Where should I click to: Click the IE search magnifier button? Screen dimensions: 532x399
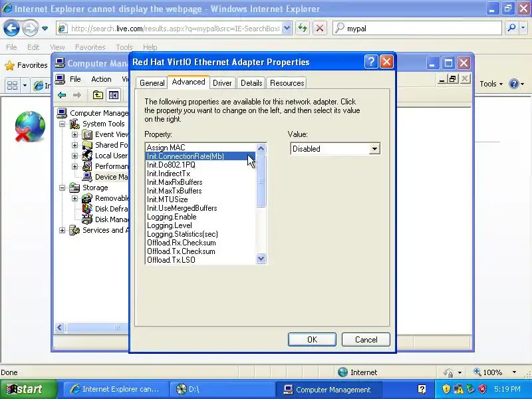(x=511, y=29)
